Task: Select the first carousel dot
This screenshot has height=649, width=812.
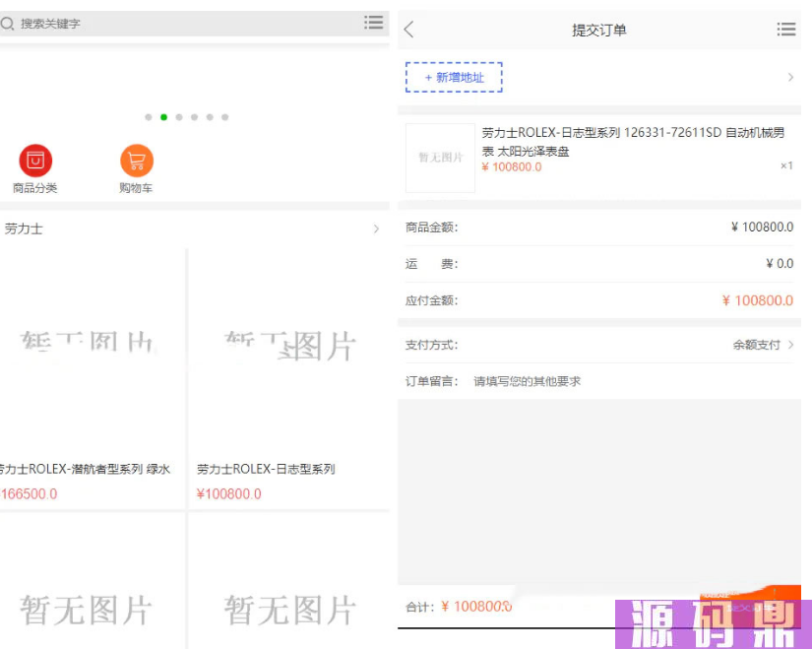Action: pyautogui.click(x=149, y=117)
